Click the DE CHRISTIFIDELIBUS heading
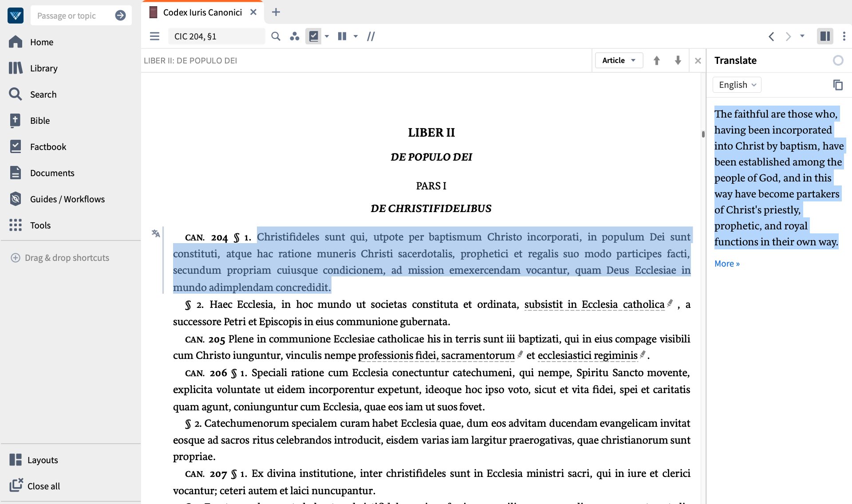This screenshot has height=504, width=852. (x=431, y=209)
